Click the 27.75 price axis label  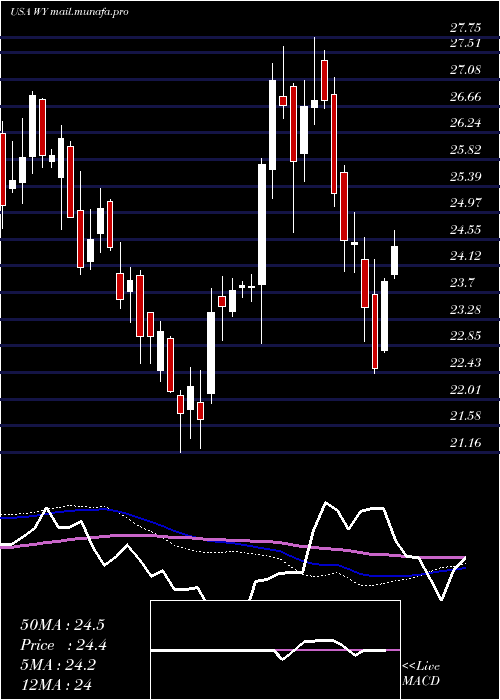(466, 28)
